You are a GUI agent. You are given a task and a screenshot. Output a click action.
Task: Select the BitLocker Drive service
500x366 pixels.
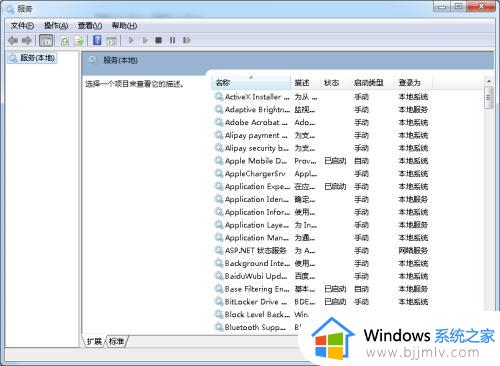click(322, 302)
